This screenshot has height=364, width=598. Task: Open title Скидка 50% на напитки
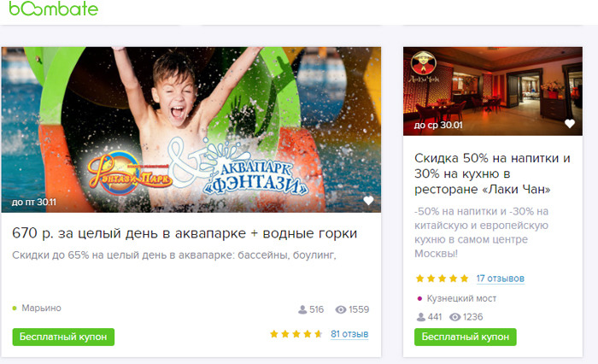click(x=492, y=173)
